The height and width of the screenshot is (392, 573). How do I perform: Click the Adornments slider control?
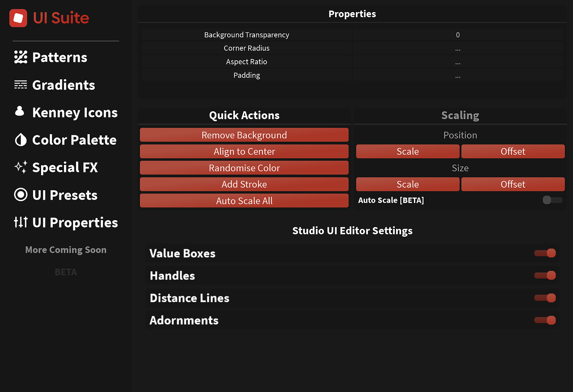pyautogui.click(x=545, y=320)
